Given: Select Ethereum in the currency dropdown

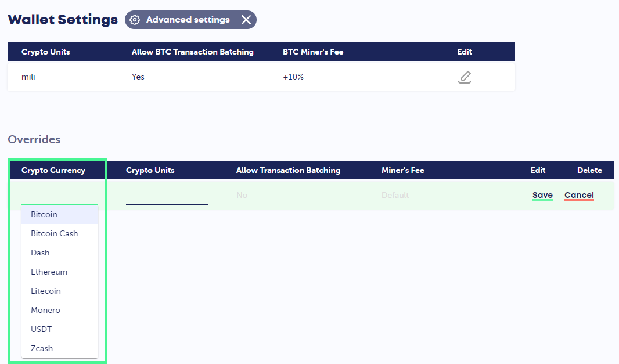Looking at the screenshot, I should point(49,272).
